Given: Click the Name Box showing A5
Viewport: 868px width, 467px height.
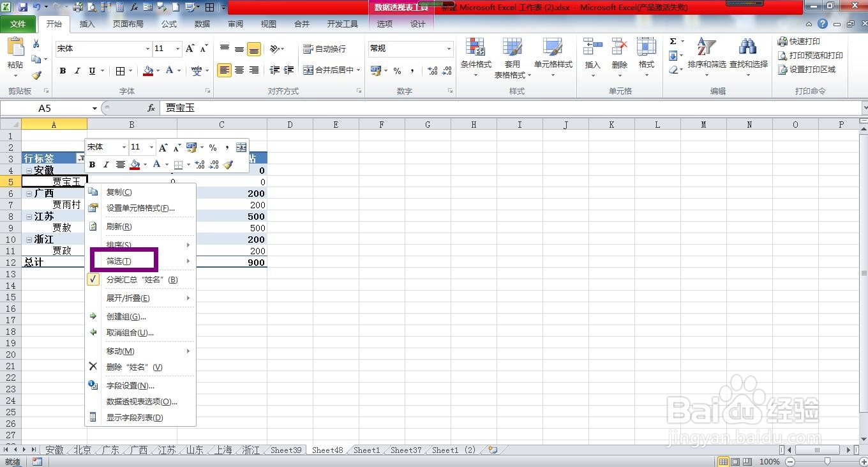Looking at the screenshot, I should click(45, 109).
